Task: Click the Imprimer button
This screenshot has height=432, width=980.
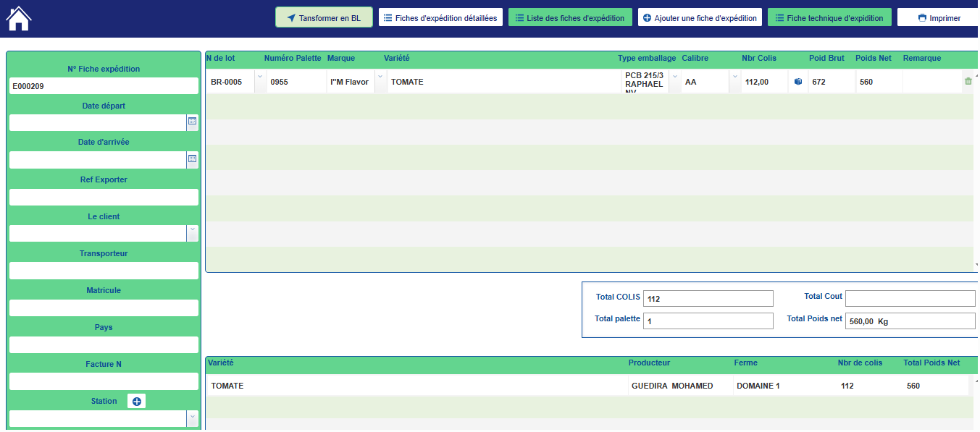Action: click(939, 18)
